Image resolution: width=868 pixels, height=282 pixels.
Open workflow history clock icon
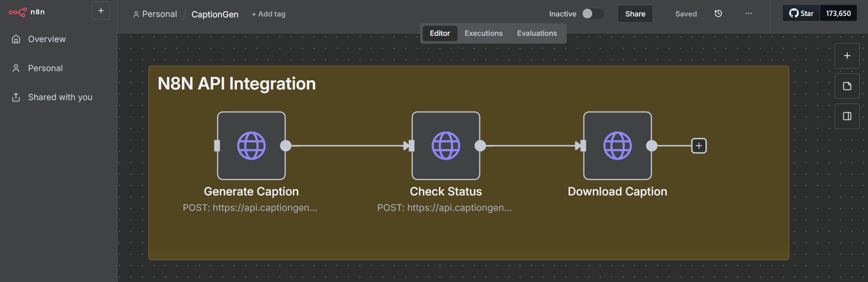[x=718, y=14]
